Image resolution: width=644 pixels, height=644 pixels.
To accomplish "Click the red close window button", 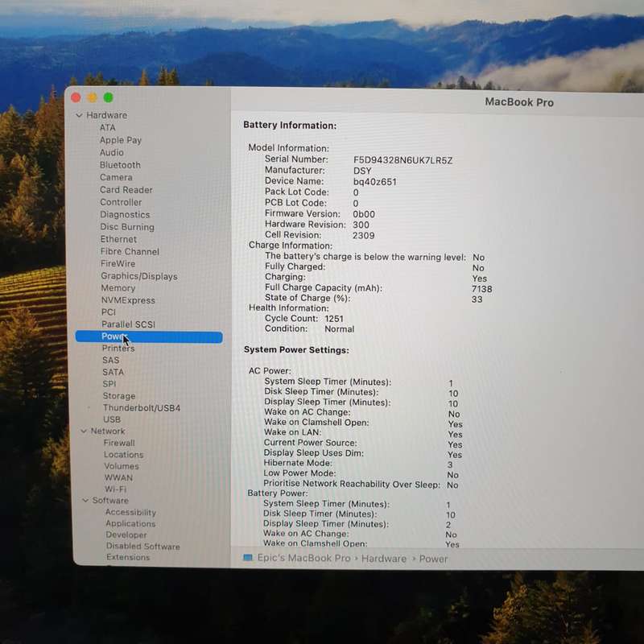I will click(x=76, y=97).
